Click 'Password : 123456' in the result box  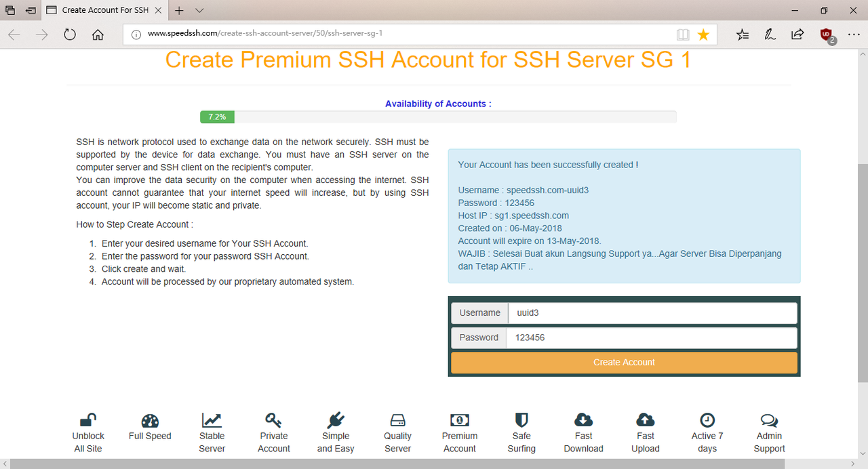(496, 203)
